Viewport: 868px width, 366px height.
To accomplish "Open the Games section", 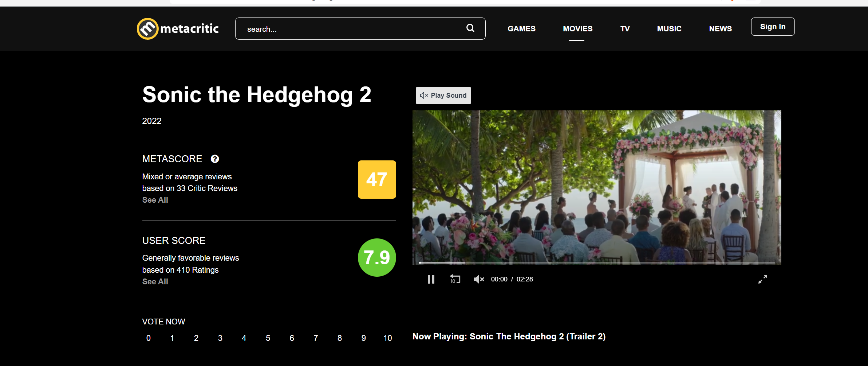I will pyautogui.click(x=521, y=29).
